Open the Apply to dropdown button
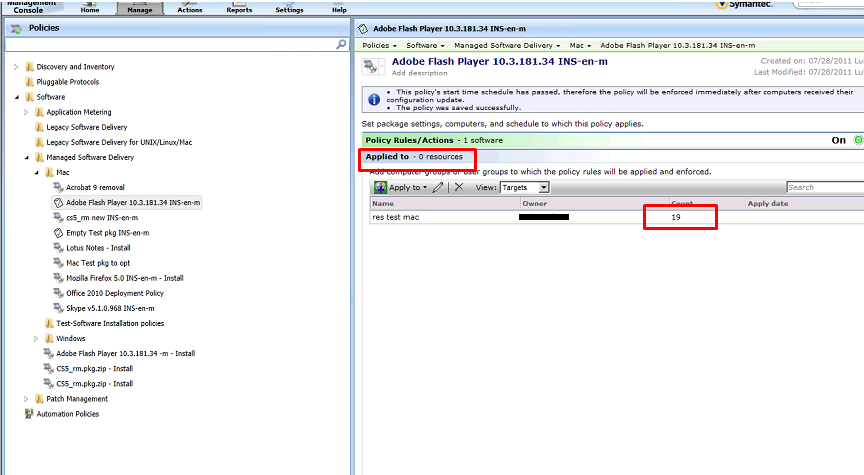The image size is (864, 475). (x=401, y=187)
